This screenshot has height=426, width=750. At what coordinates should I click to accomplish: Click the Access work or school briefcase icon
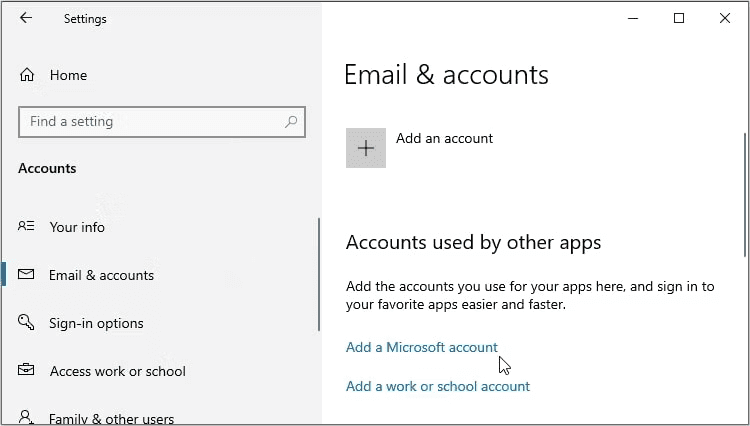tap(27, 371)
